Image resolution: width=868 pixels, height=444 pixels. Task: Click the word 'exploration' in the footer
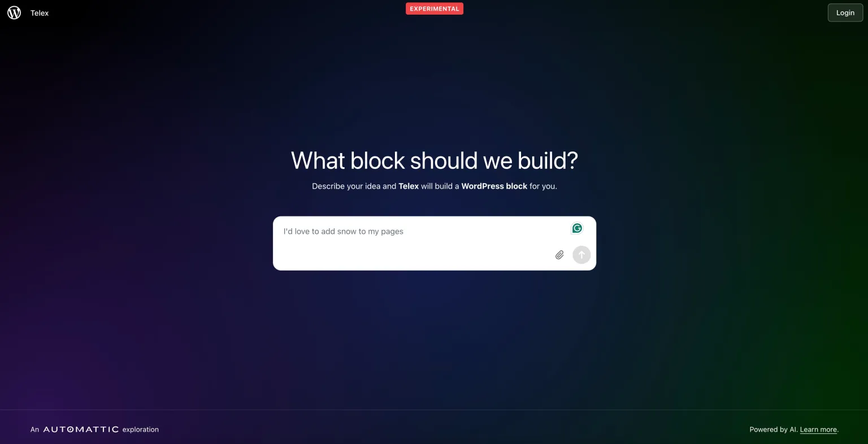(141, 429)
